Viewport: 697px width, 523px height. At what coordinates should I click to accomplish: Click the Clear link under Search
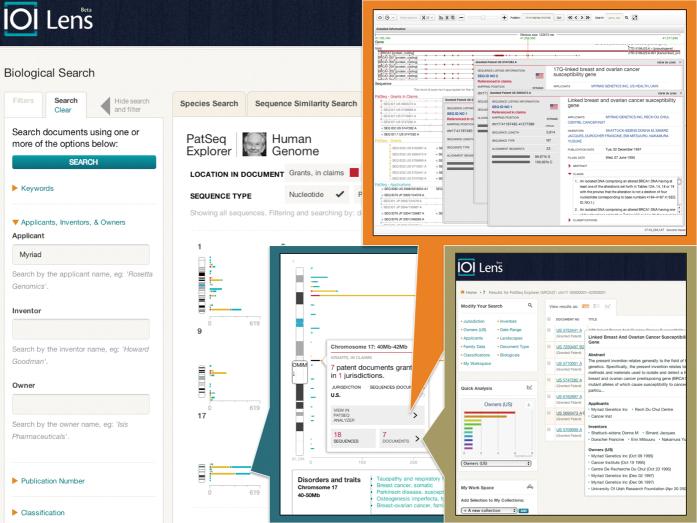tap(65, 111)
